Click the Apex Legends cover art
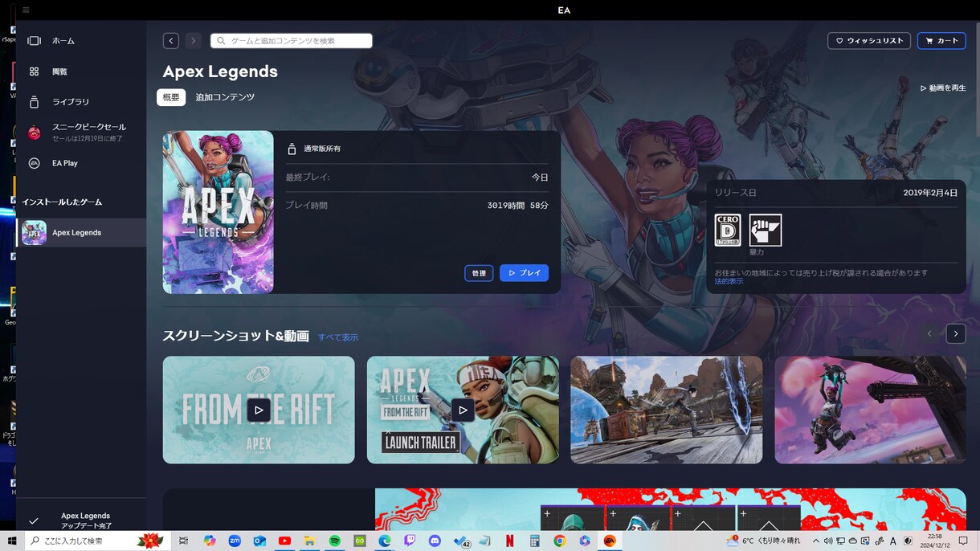980x551 pixels. pos(218,212)
